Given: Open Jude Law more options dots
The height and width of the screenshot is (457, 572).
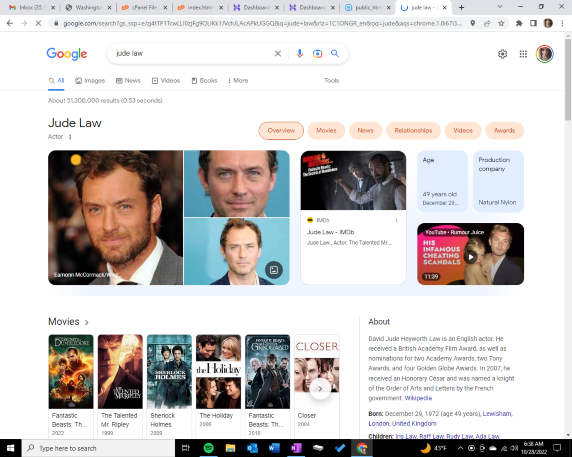Looking at the screenshot, I should click(x=70, y=137).
